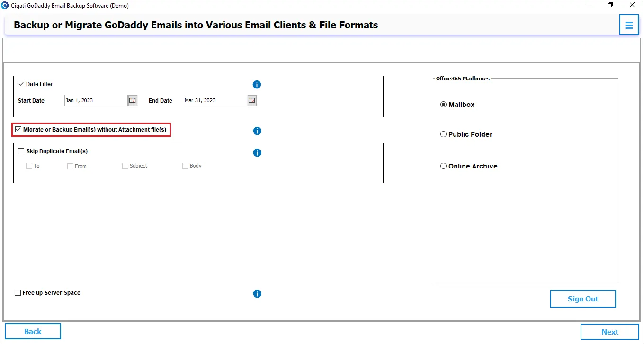The width and height of the screenshot is (644, 344).
Task: Uncheck the Date Filter checkbox
Action: tap(21, 84)
